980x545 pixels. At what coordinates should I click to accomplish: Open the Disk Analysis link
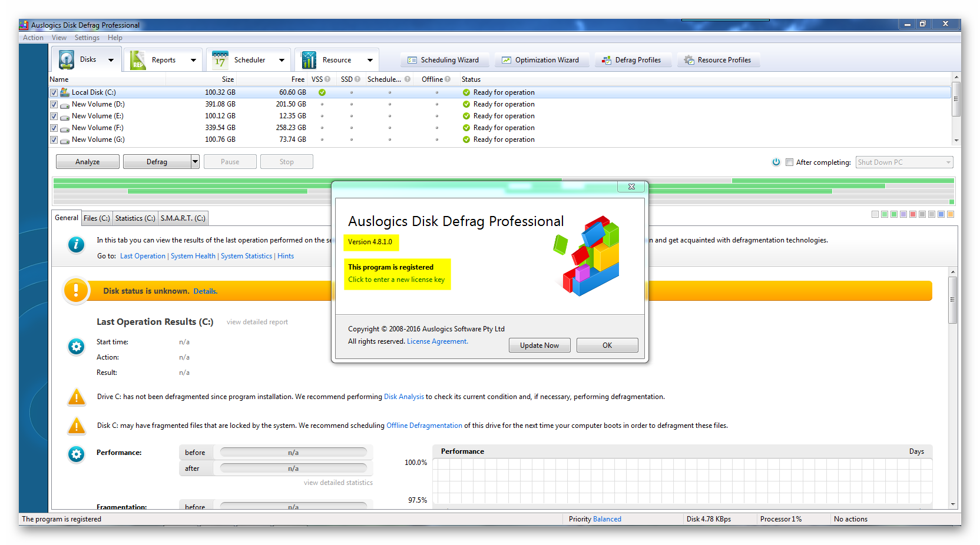coord(404,397)
